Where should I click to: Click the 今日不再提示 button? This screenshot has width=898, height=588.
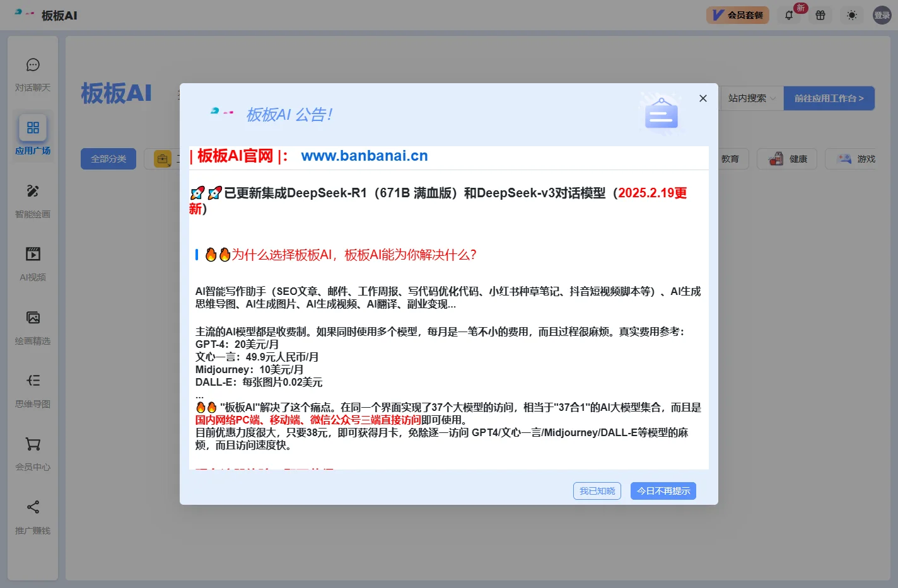[663, 491]
